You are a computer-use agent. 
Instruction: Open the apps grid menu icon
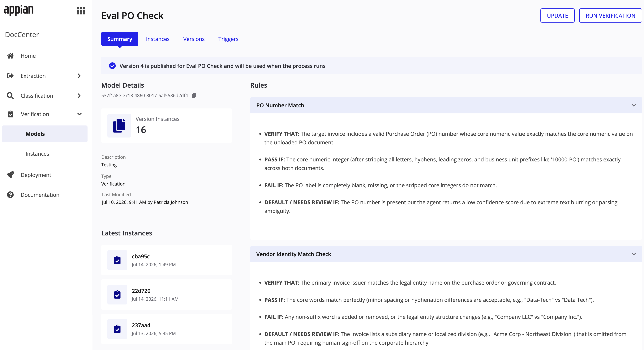(81, 11)
